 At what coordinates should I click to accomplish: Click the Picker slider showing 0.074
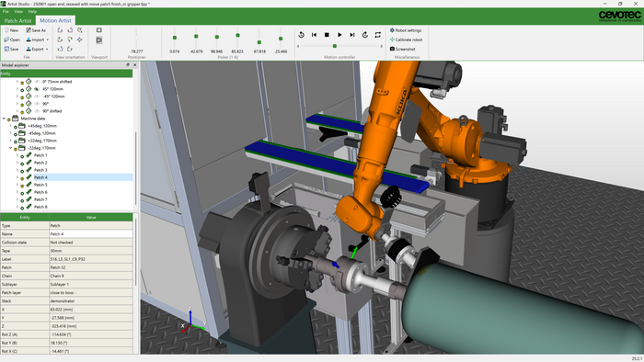point(175,38)
